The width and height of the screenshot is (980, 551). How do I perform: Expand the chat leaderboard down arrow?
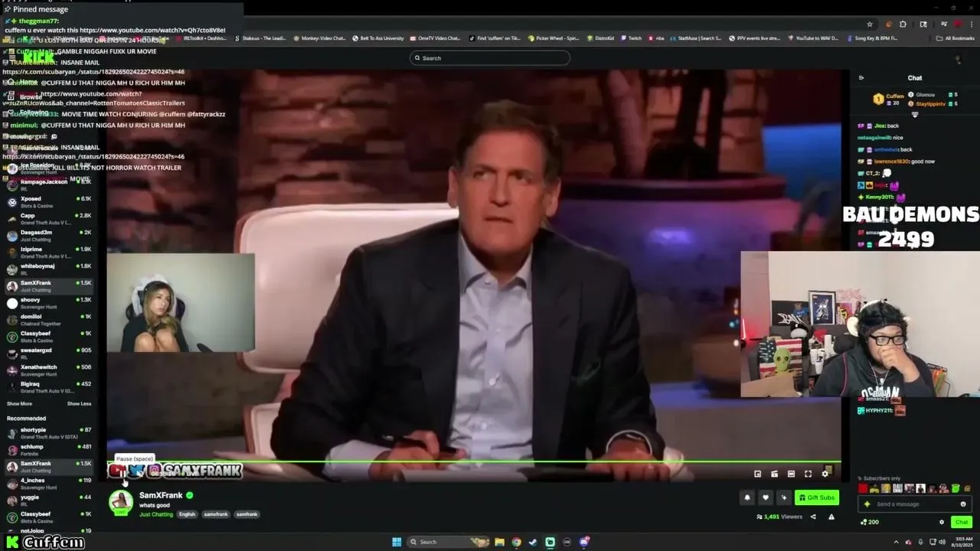(915, 115)
